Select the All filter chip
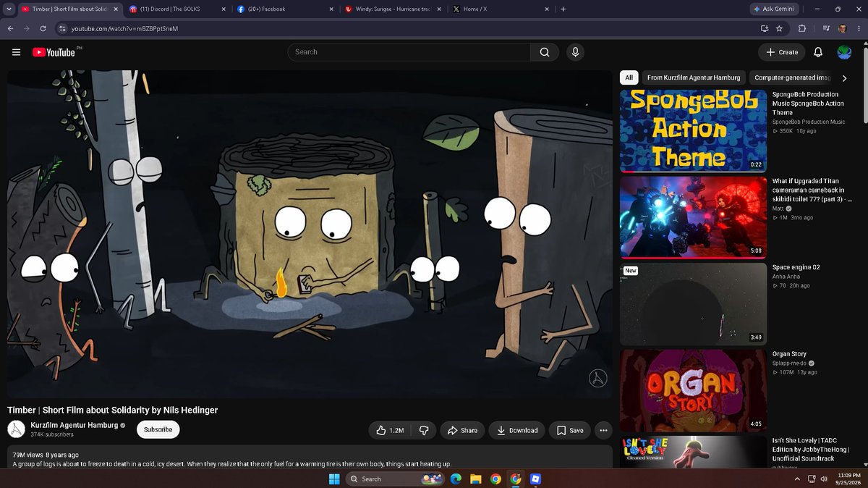The width and height of the screenshot is (868, 488). tap(629, 77)
